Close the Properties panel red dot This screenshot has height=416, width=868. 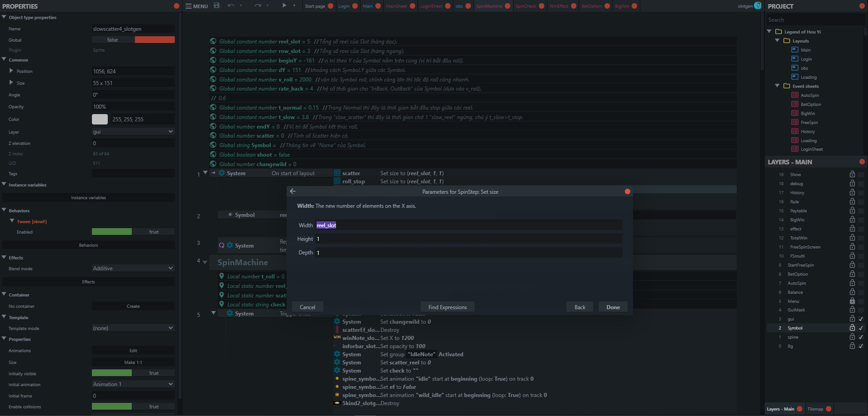(x=177, y=6)
